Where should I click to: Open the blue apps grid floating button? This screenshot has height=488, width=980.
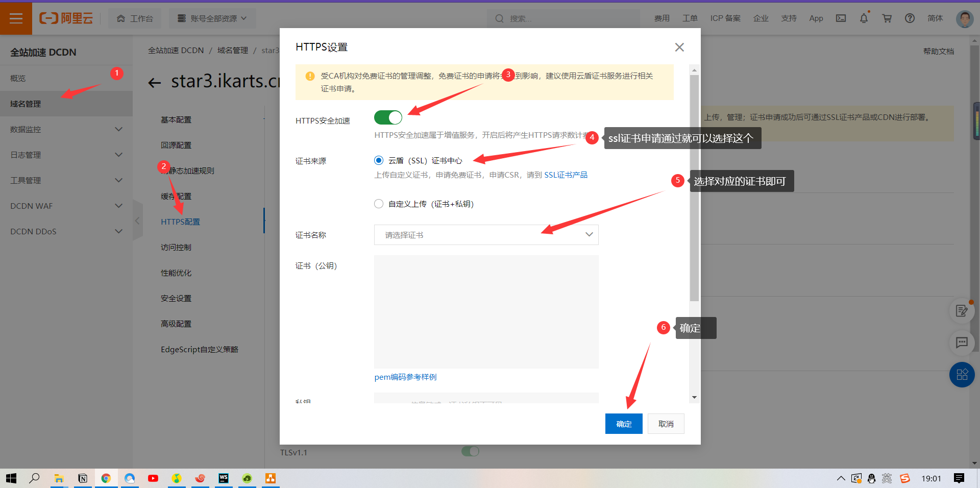(962, 375)
